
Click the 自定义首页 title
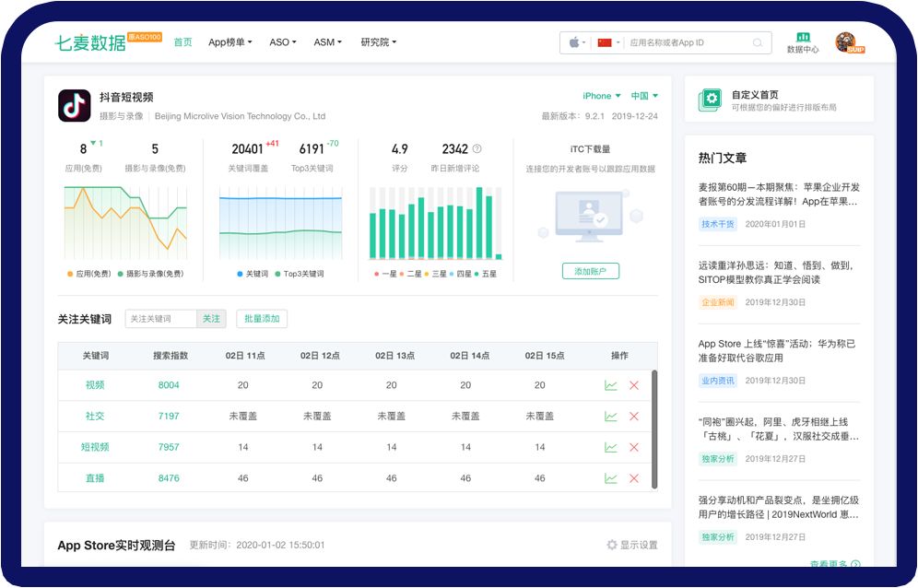click(x=755, y=94)
